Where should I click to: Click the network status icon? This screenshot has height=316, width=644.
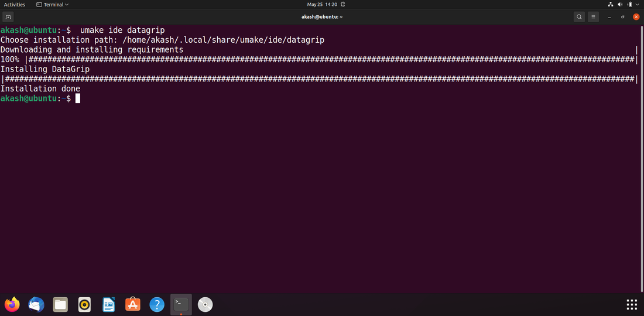pyautogui.click(x=610, y=5)
